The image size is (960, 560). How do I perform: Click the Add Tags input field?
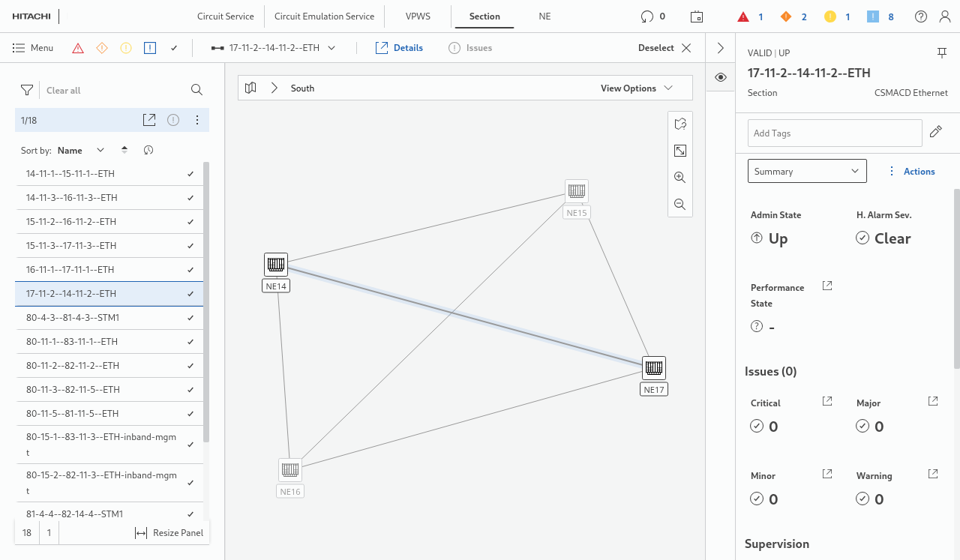point(834,133)
